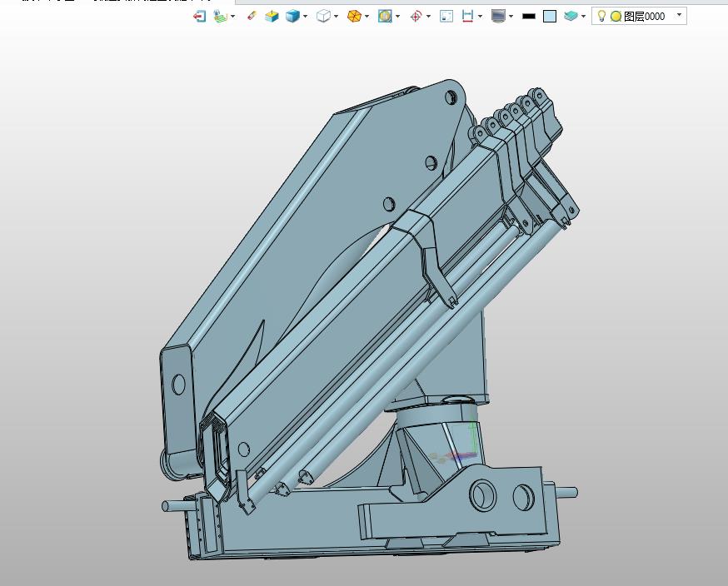This screenshot has height=586, width=728.
Task: Open the wireframe cube view dropdown
Action: click(x=336, y=17)
